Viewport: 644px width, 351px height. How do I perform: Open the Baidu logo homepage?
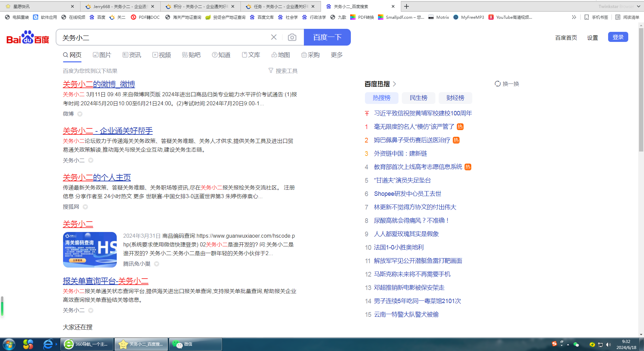click(x=28, y=37)
